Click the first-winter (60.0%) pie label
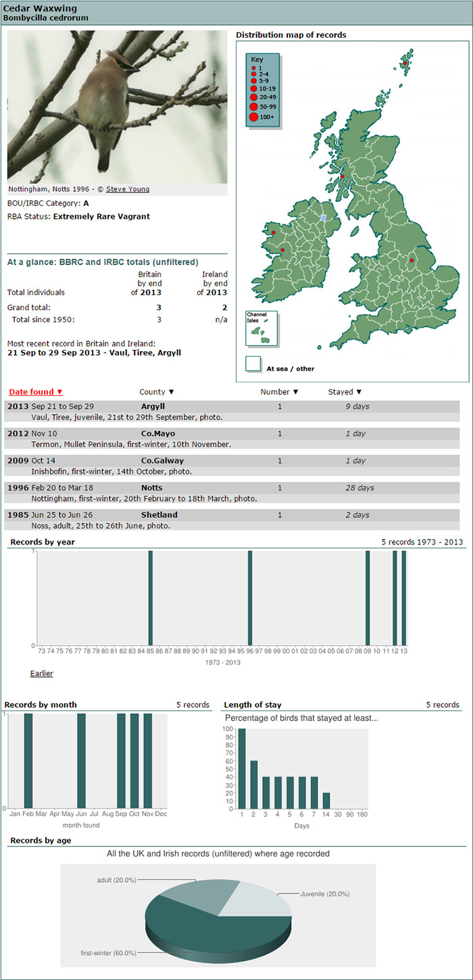 coord(108,953)
